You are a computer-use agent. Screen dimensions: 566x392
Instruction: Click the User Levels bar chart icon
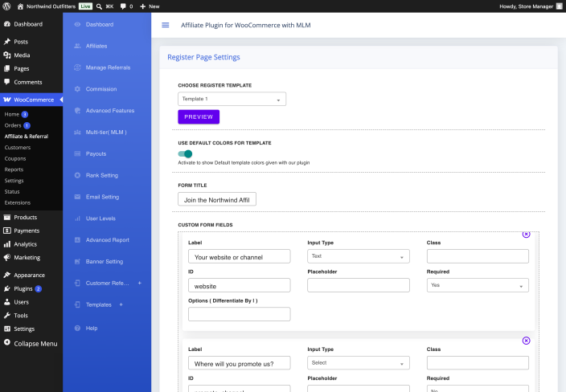pos(77,218)
